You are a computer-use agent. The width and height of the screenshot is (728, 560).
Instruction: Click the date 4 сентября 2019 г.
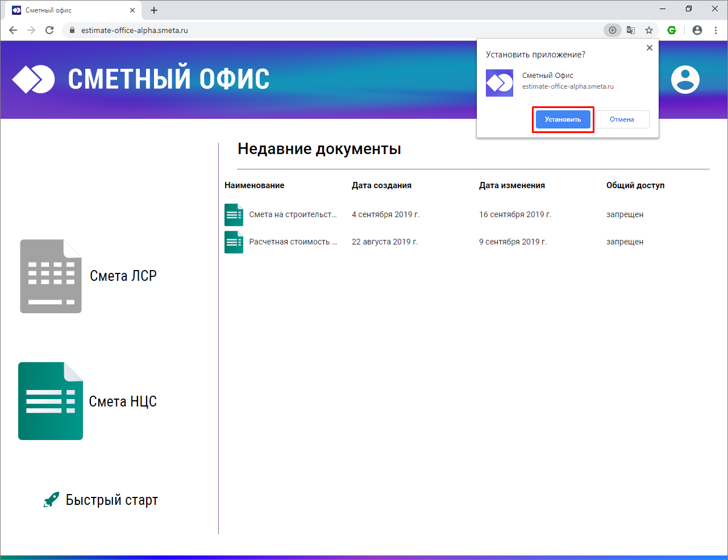click(385, 215)
